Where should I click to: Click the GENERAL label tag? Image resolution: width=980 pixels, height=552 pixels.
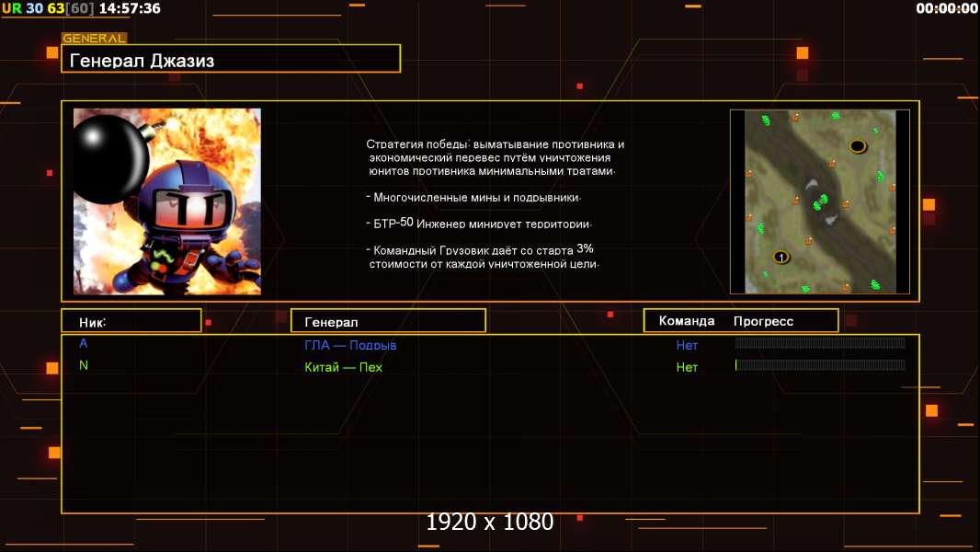95,38
